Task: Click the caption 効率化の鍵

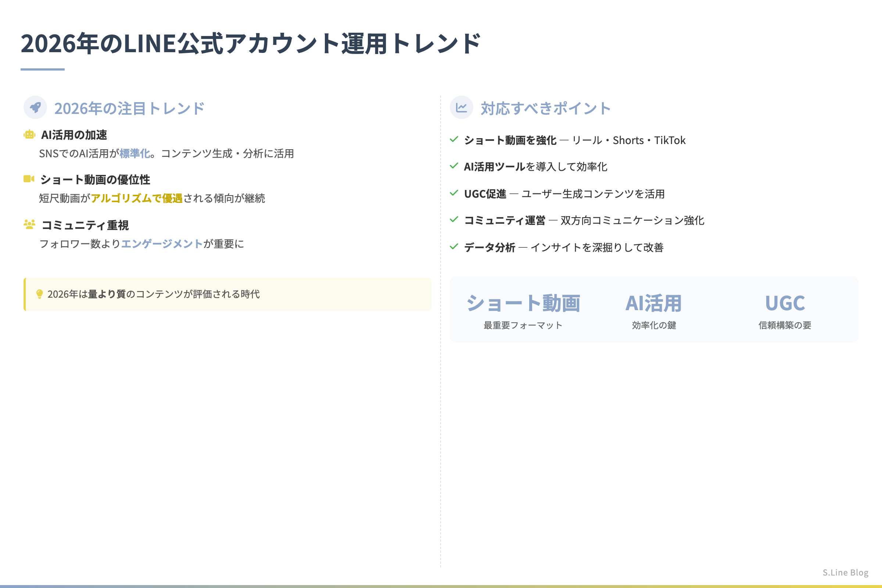Action: [x=654, y=325]
